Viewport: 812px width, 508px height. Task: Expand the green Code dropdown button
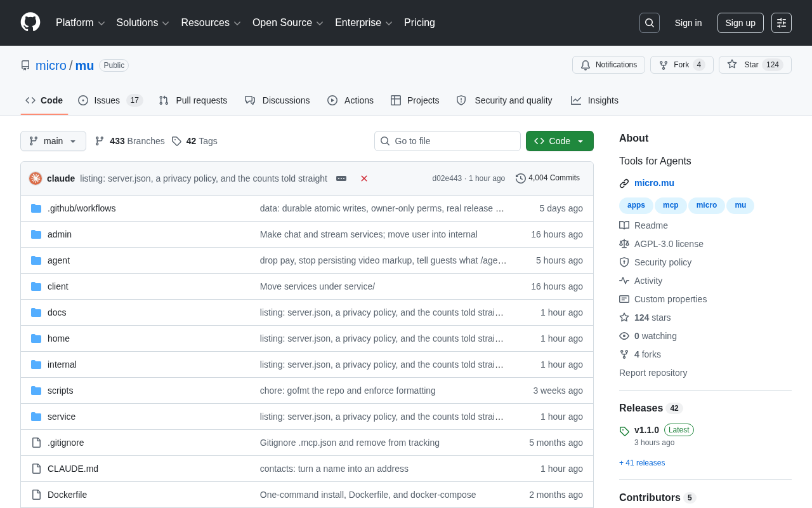(x=560, y=141)
